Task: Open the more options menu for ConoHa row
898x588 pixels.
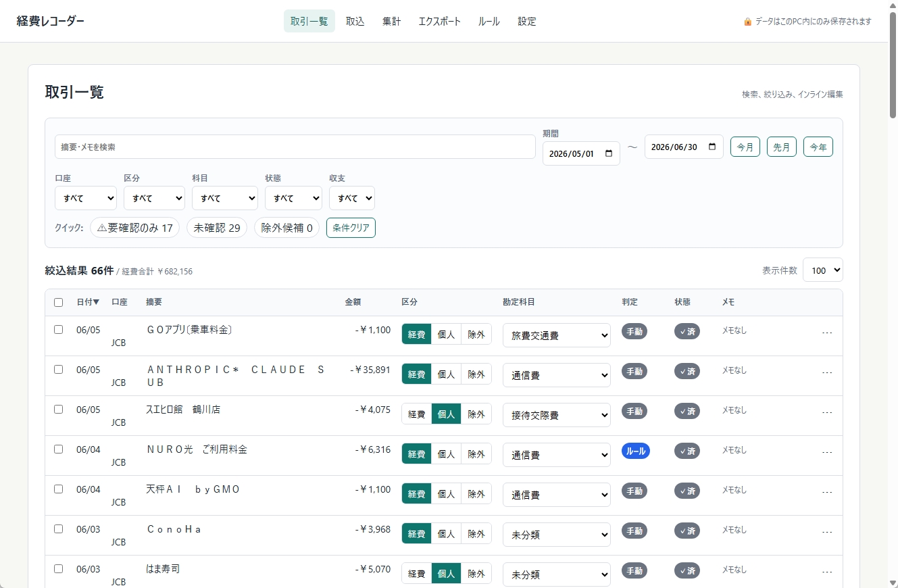Action: coord(827,532)
